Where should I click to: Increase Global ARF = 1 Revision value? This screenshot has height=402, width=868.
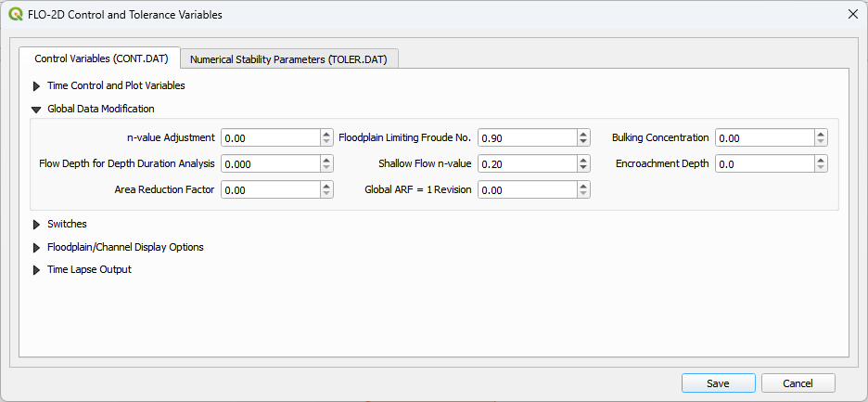tap(583, 186)
